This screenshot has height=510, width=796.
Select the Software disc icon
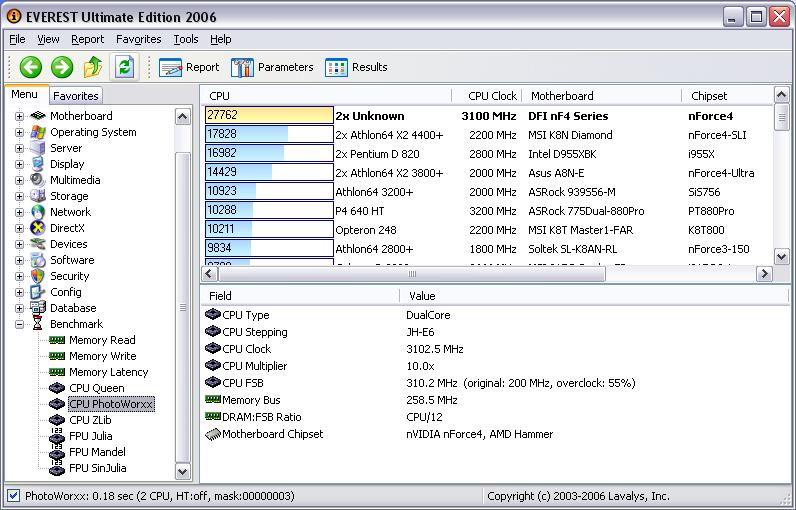pos(38,260)
